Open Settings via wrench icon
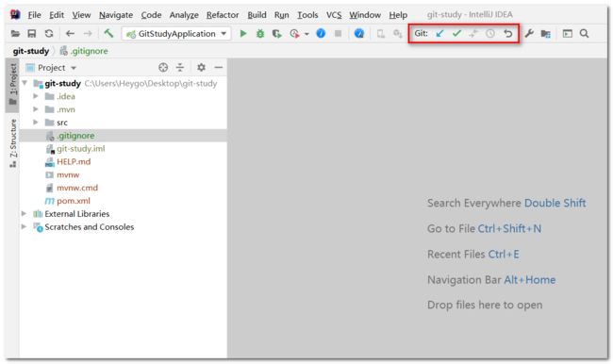Screen dimensions: 613x364 (529, 34)
